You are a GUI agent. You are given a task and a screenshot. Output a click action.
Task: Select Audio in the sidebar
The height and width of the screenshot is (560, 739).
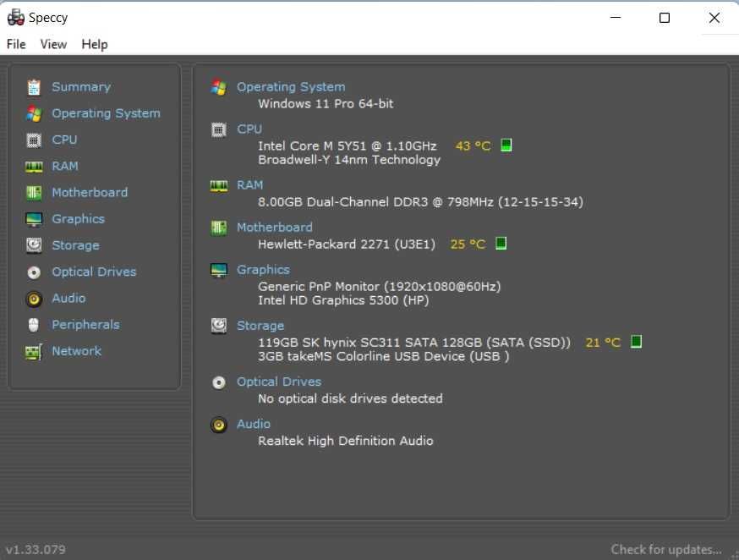[68, 299]
